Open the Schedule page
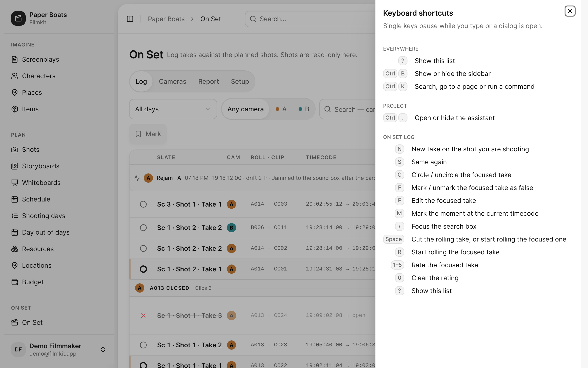Image resolution: width=588 pixels, height=368 pixels. click(x=59, y=199)
